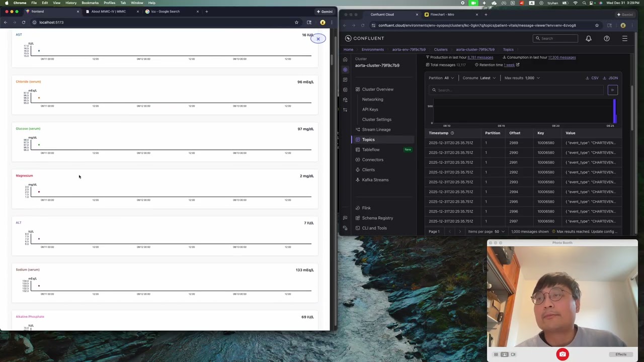Select the message row with offset 2993
This screenshot has height=362, width=644.
[522, 182]
